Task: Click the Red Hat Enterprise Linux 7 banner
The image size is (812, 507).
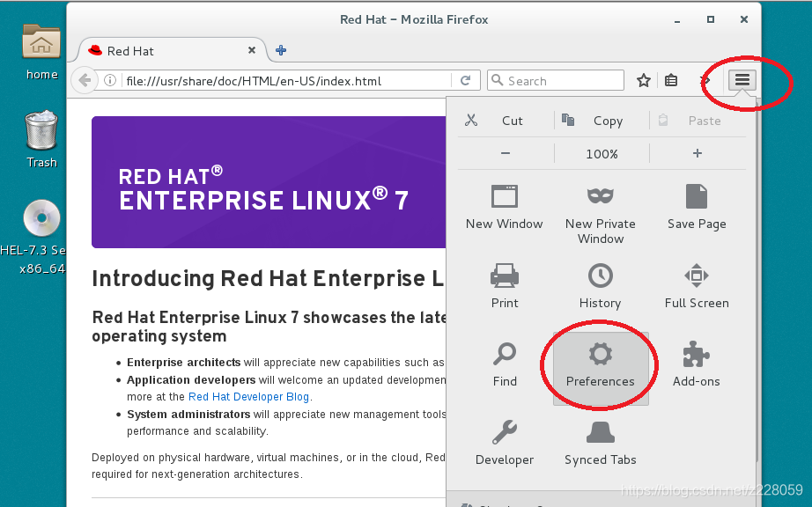Action: pos(269,182)
